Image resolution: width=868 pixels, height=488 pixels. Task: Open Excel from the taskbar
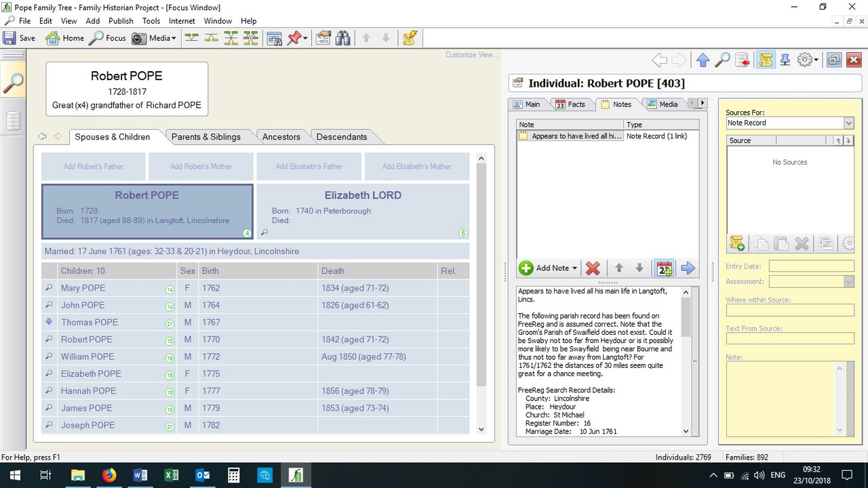point(172,475)
